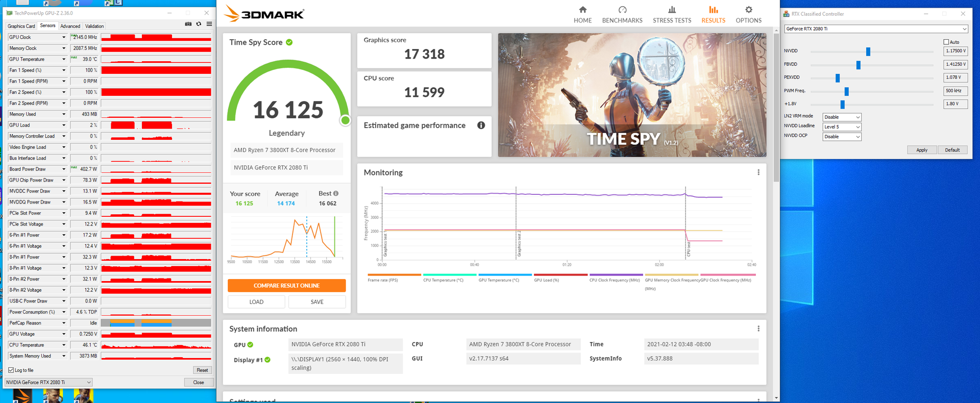This screenshot has height=403, width=980.
Task: Open the Monitoring panel three-dot menu
Action: tap(758, 172)
